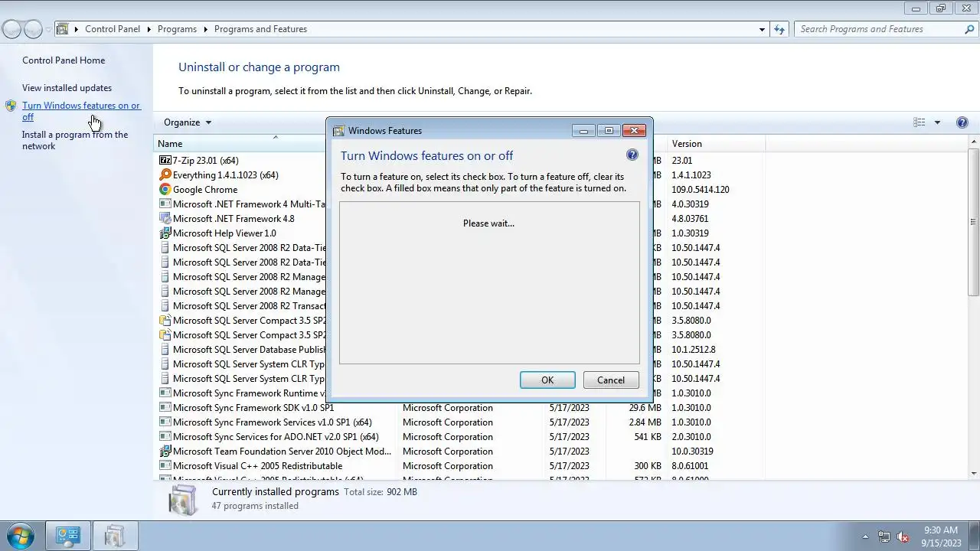Screen dimensions: 980x551
Task: Click version 4.8.03761 cell
Action: [690, 219]
